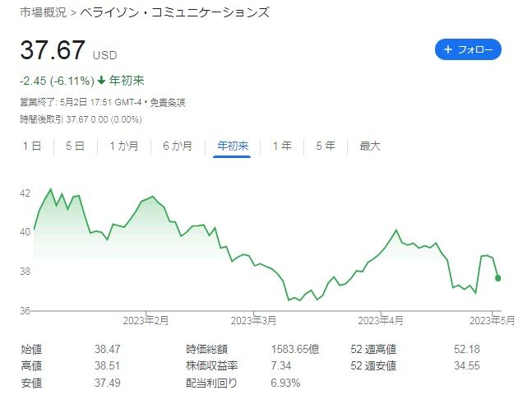
Task: Click the 2023年2月 axis label
Action: pyautogui.click(x=146, y=320)
